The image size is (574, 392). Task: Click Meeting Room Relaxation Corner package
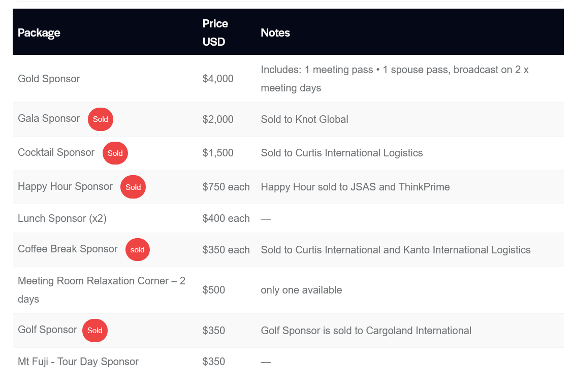102,289
